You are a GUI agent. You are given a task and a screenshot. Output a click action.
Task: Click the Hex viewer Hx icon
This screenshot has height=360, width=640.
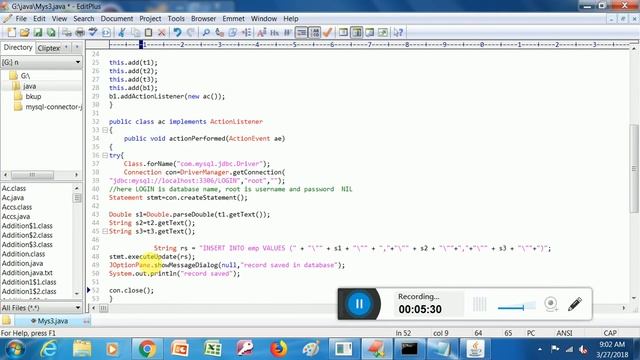[x=275, y=32]
